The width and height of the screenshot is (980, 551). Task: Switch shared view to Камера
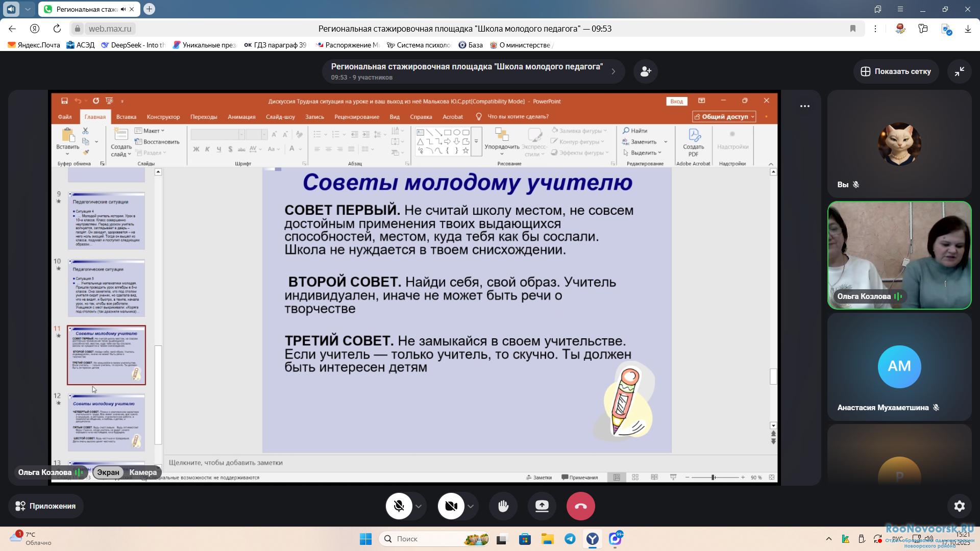pyautogui.click(x=143, y=472)
